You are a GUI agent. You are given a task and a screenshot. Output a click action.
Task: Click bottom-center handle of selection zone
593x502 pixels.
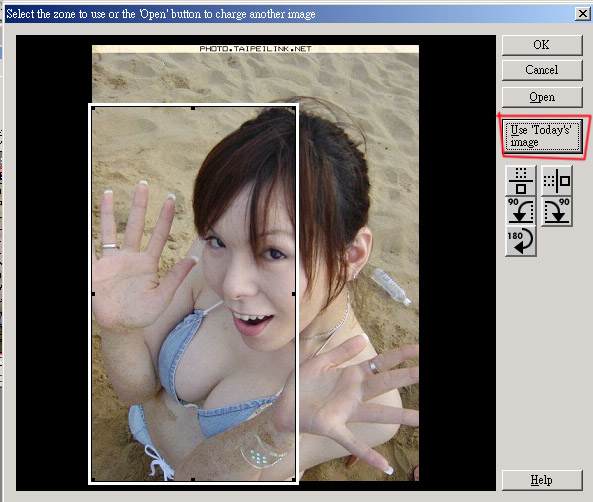(x=193, y=480)
